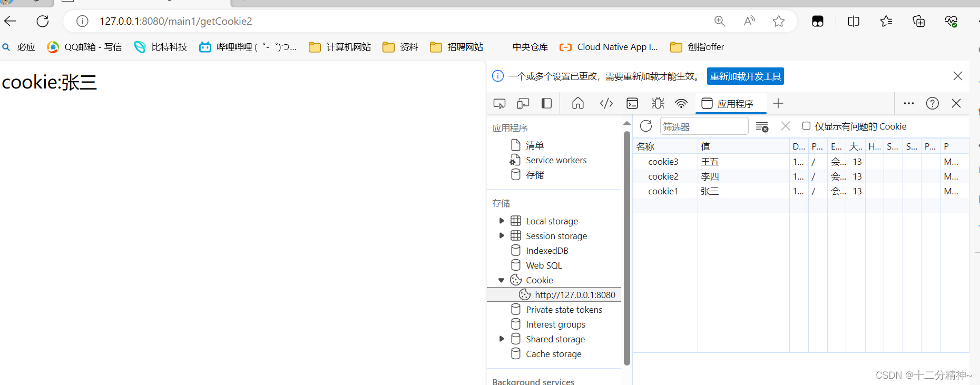Image resolution: width=980 pixels, height=385 pixels.
Task: Expand Session storage tree node
Action: (502, 235)
